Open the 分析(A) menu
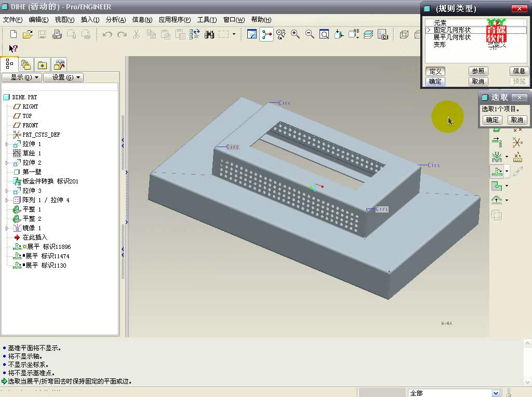 point(116,20)
